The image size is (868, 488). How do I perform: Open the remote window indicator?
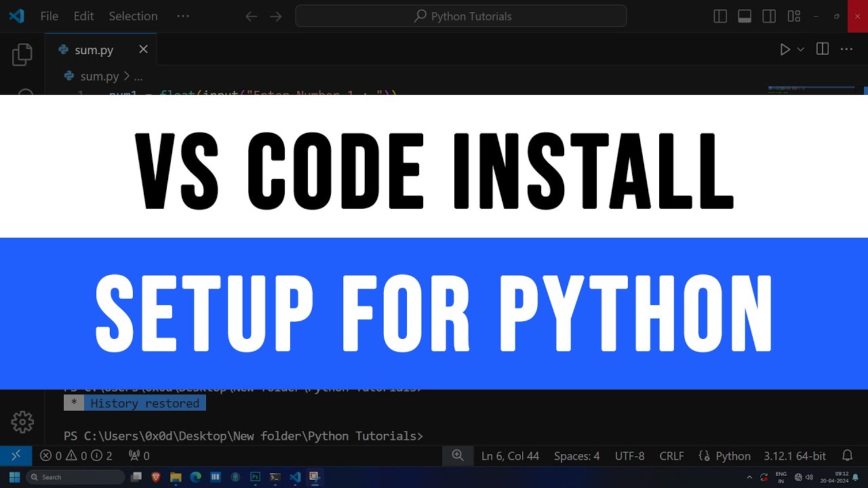[16, 455]
